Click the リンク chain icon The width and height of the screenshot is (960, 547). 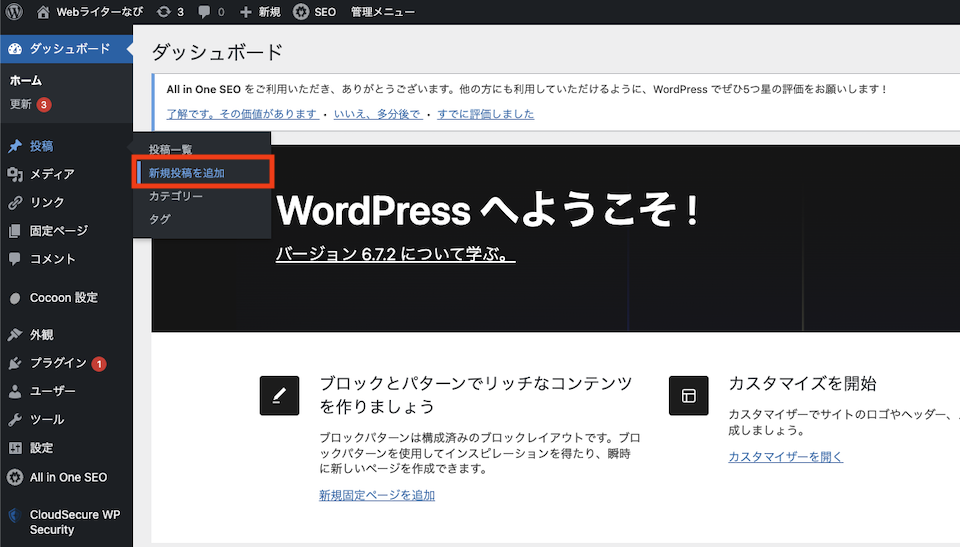15,203
